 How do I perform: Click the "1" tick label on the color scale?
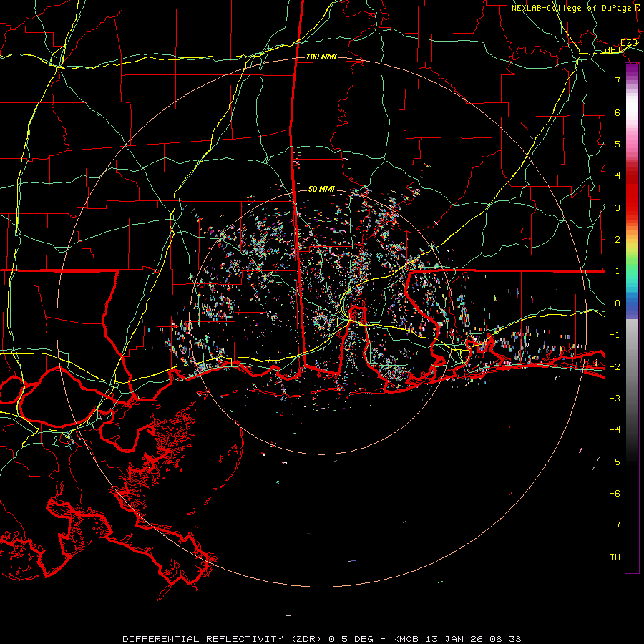(618, 271)
